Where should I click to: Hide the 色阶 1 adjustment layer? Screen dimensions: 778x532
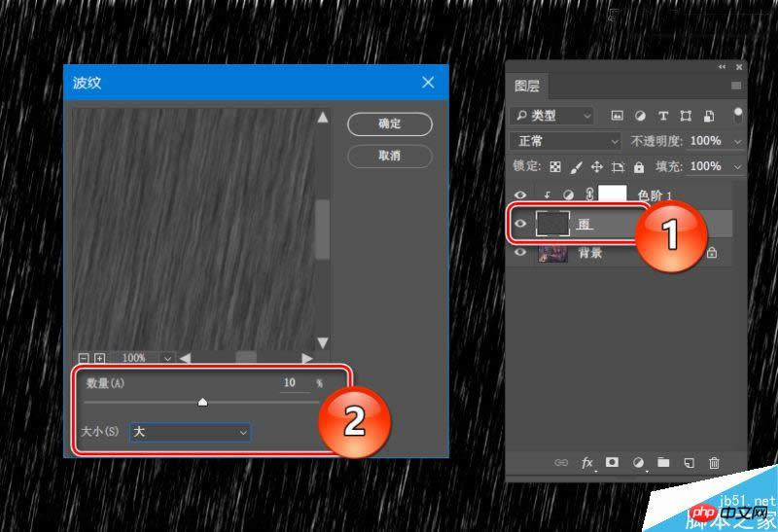[520, 195]
